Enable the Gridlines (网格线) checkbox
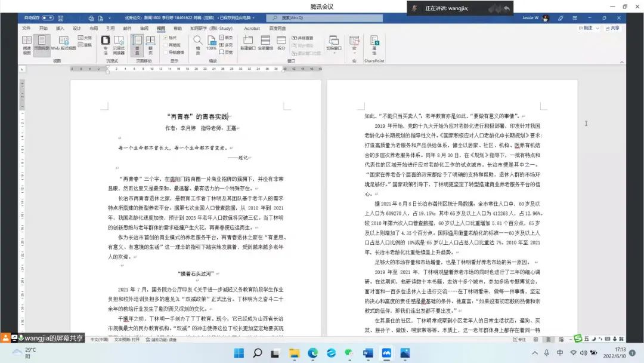Image resolution: width=644 pixels, height=363 pixels. (x=165, y=45)
